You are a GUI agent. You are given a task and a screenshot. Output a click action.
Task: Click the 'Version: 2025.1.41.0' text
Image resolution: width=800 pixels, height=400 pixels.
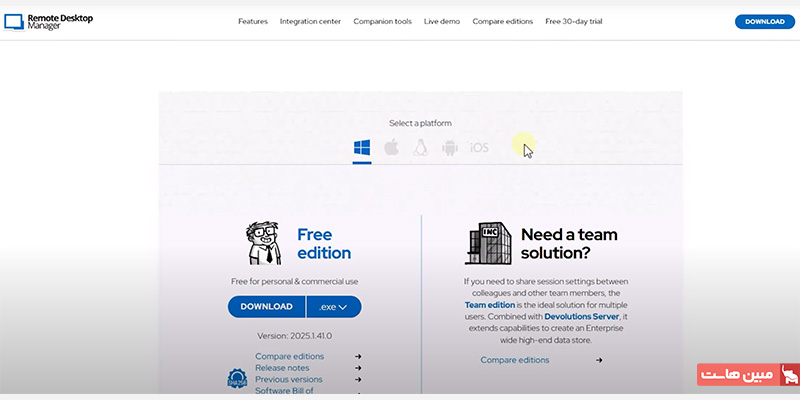[x=294, y=336]
